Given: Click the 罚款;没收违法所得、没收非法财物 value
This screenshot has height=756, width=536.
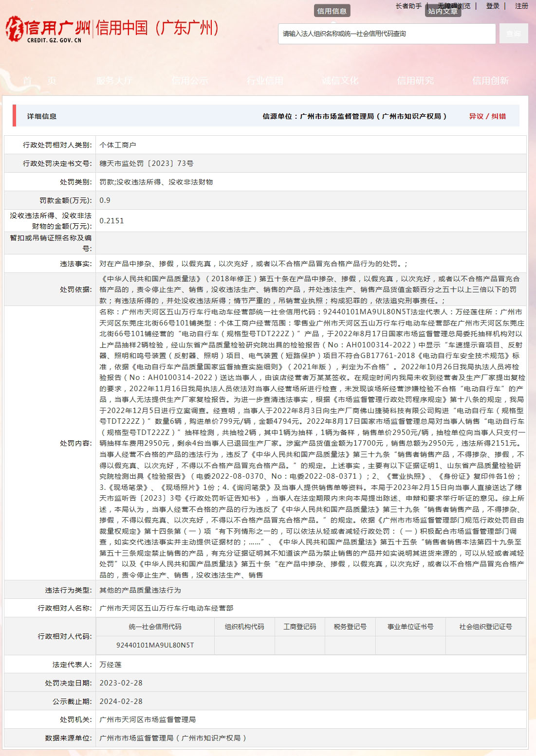Looking at the screenshot, I should 156,182.
